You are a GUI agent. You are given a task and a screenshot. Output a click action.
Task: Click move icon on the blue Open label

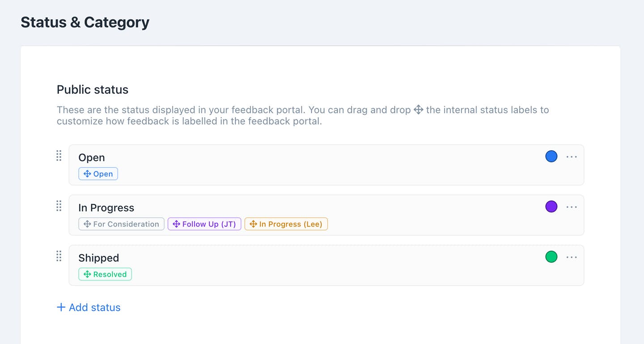[87, 174]
